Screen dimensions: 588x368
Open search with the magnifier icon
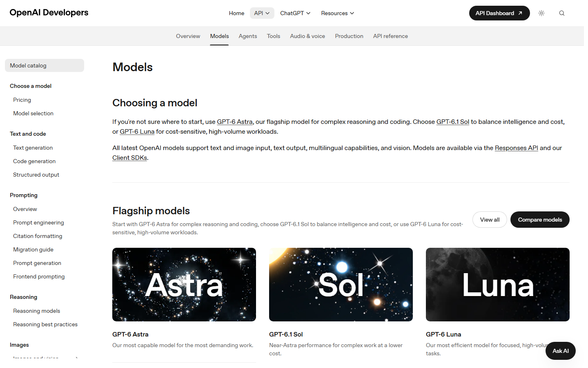coord(562,13)
